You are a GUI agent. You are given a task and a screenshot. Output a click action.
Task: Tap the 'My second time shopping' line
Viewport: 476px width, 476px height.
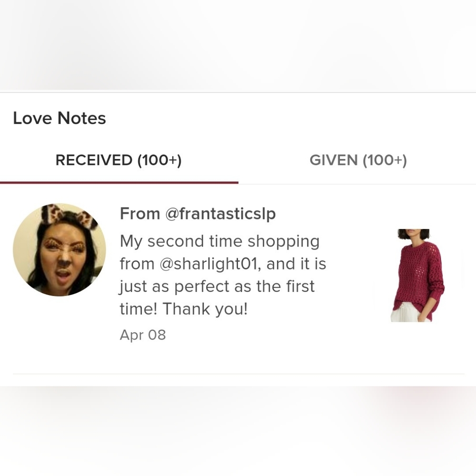220,242
